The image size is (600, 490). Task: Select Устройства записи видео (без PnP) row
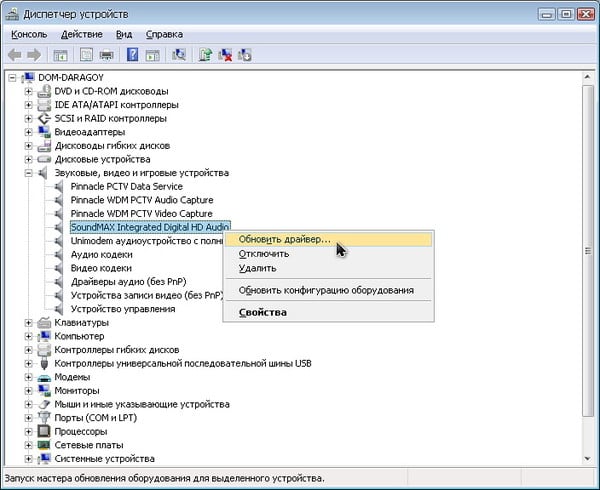[147, 295]
